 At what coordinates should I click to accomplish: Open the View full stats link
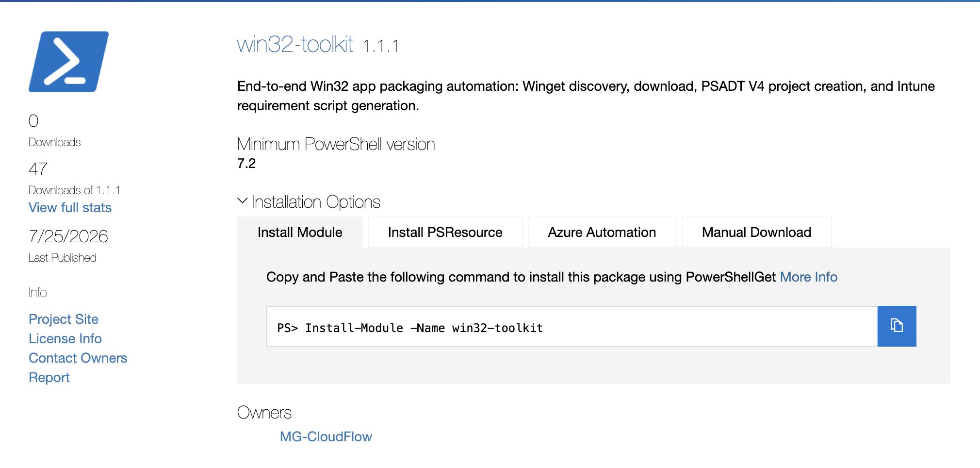tap(70, 207)
